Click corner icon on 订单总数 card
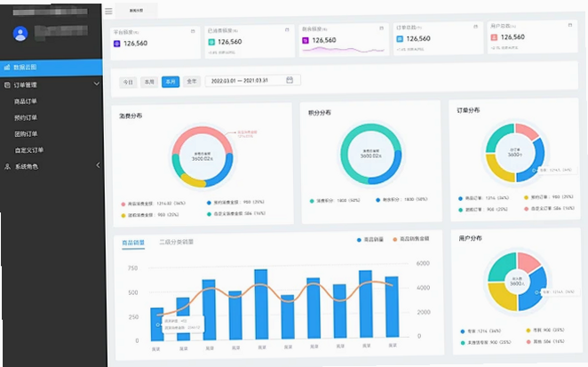The height and width of the screenshot is (367, 588). 475,27
